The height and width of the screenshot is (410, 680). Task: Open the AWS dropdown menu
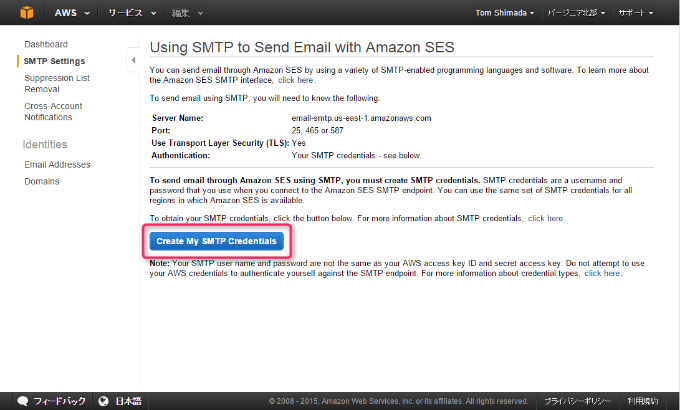coord(72,13)
